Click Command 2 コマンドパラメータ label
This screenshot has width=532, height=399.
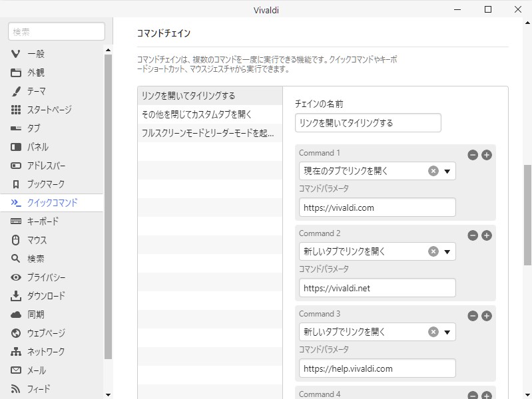pos(324,269)
